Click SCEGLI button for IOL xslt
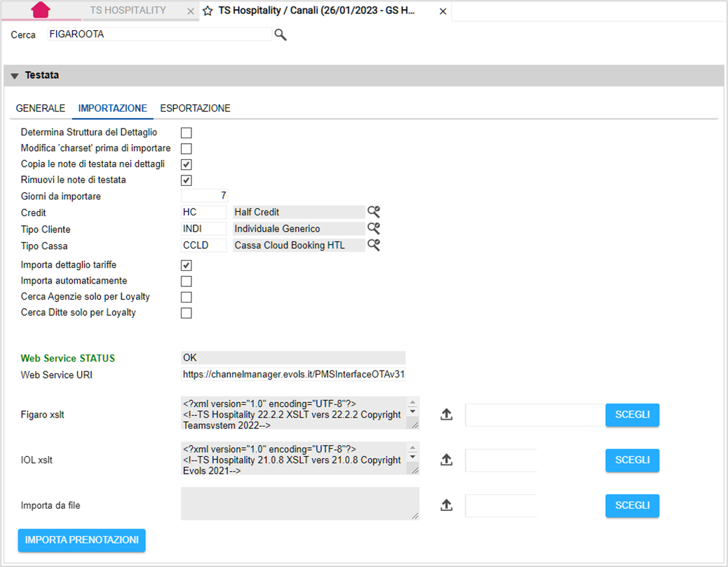 [633, 460]
